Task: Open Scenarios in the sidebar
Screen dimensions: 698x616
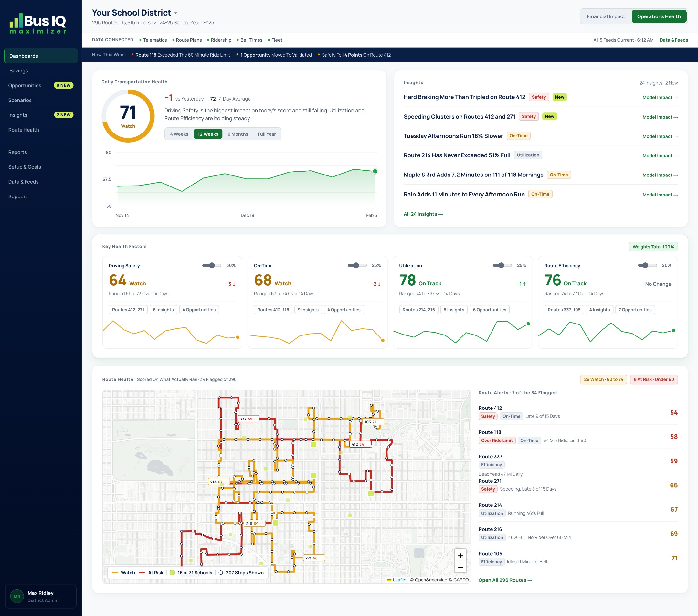Action: pyautogui.click(x=41, y=100)
